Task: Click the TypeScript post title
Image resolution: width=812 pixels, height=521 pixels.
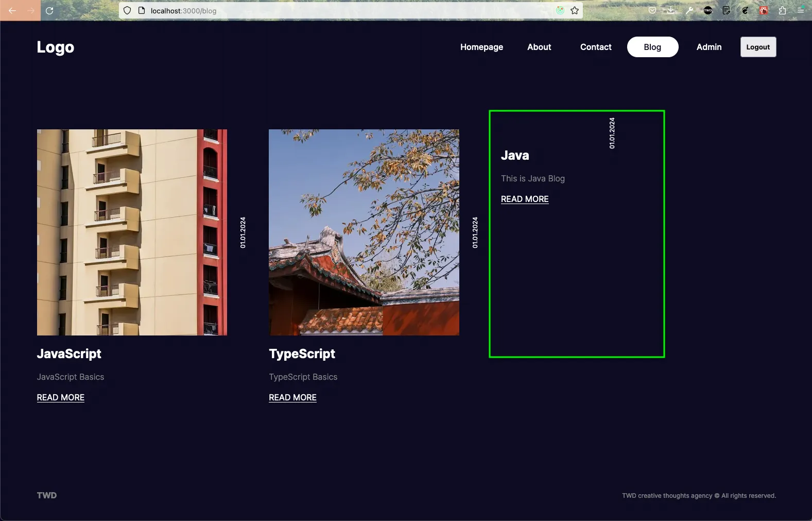Action: (302, 354)
